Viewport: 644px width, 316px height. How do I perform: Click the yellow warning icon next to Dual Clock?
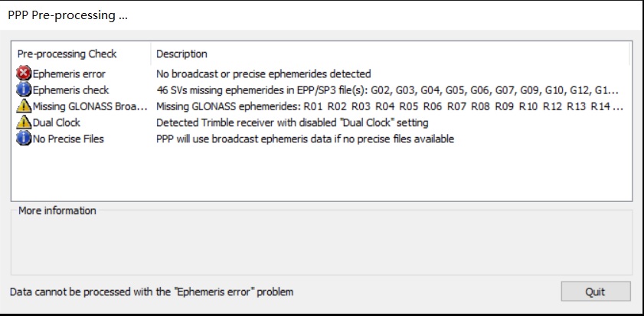[24, 122]
